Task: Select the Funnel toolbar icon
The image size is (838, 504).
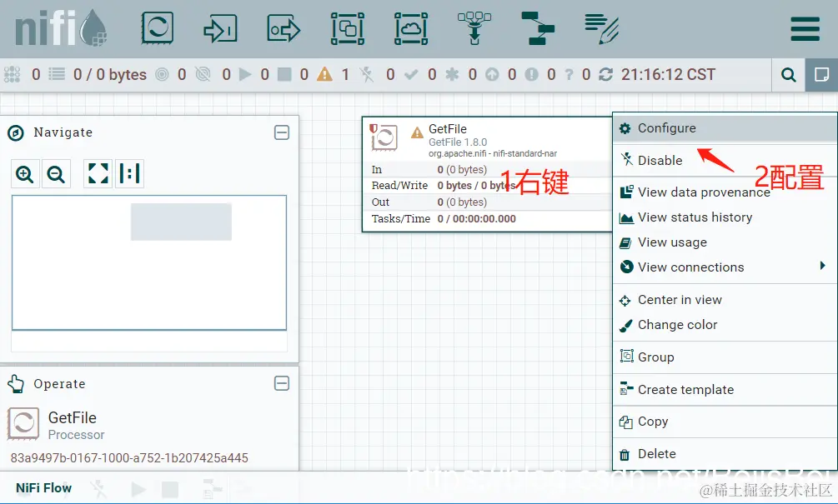Action: coord(474,28)
